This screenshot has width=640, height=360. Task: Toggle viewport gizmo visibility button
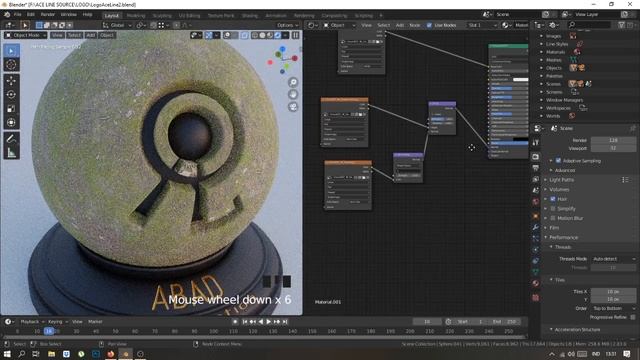(209, 36)
